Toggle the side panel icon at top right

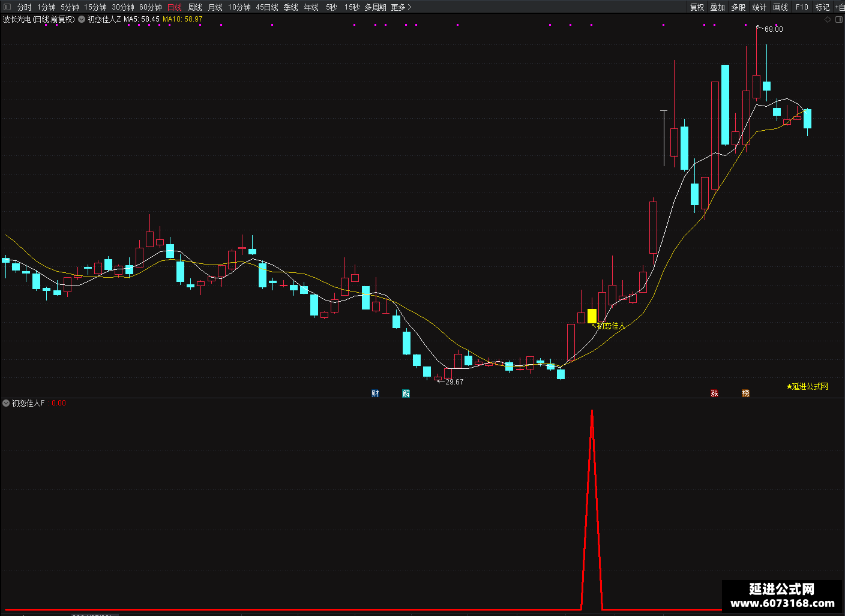(x=839, y=19)
